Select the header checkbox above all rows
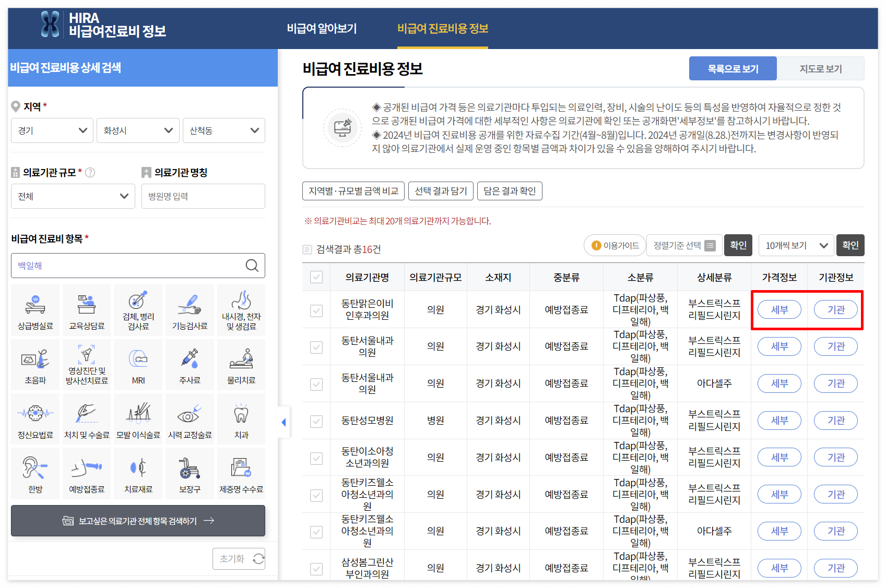Screen dimensions: 886x588 [x=316, y=277]
